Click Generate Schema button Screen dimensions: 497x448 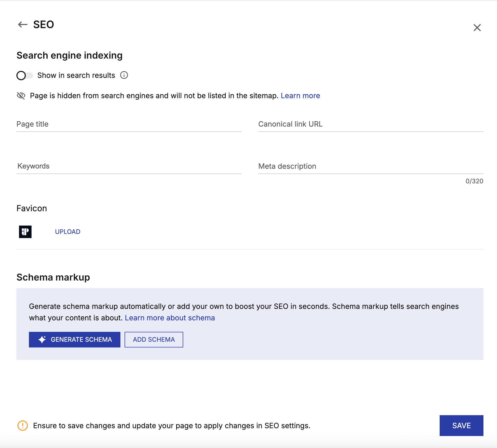tap(75, 340)
